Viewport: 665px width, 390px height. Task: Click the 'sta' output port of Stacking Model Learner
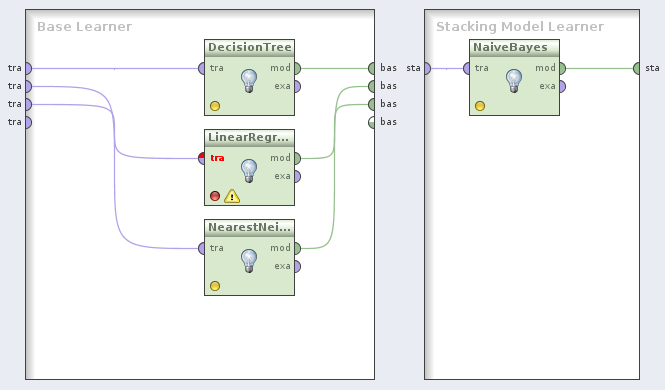tap(637, 68)
